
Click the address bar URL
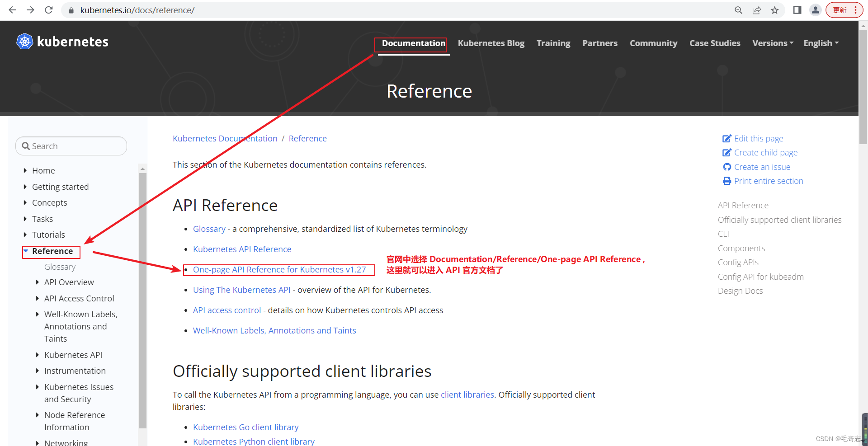tap(137, 10)
